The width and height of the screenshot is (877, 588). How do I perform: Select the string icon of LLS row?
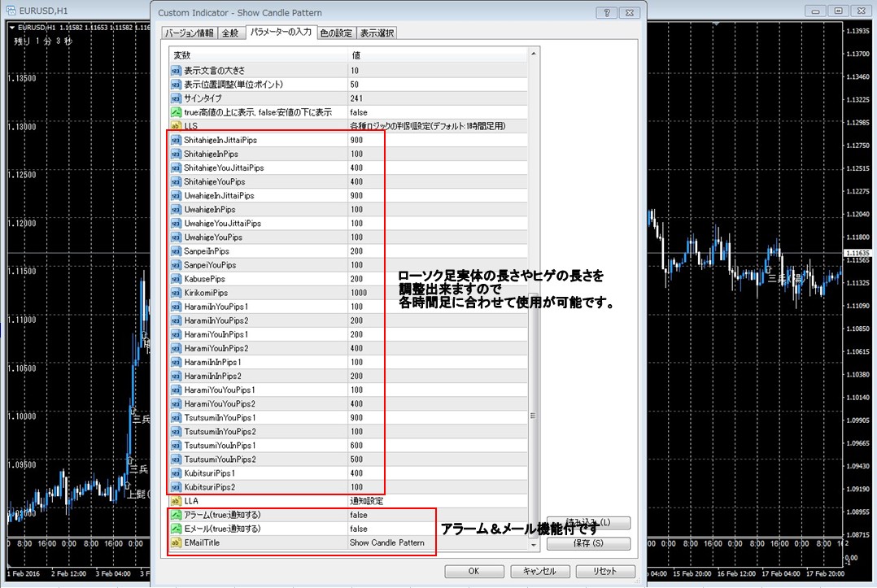[176, 126]
